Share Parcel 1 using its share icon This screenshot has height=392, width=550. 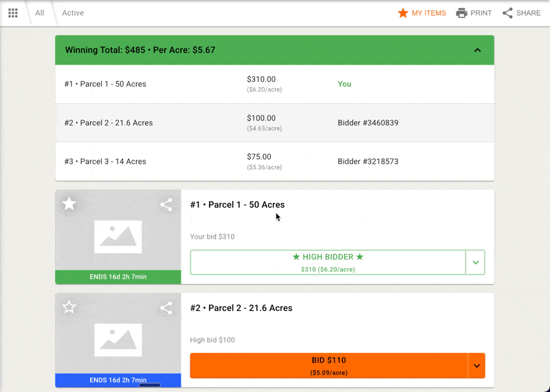pyautogui.click(x=166, y=204)
